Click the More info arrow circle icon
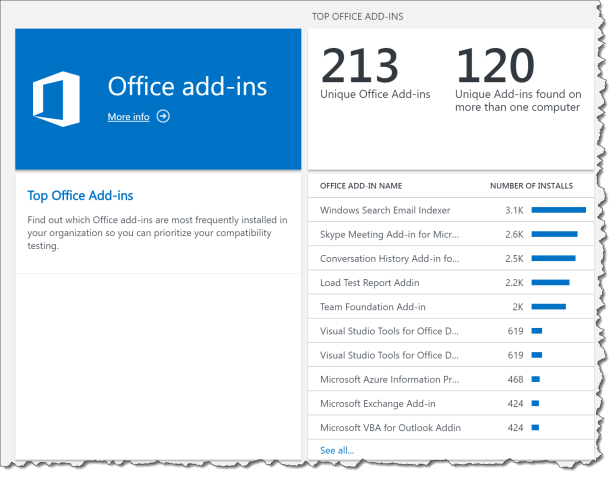615x477 pixels. [163, 117]
